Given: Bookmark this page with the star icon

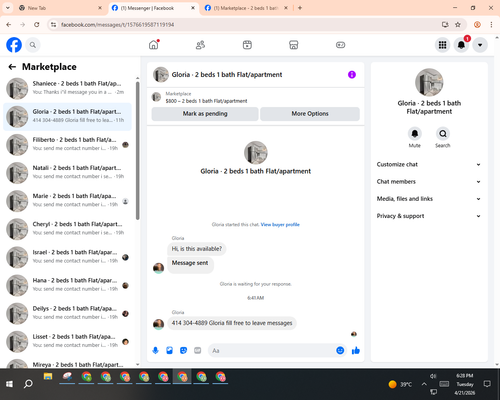Looking at the screenshot, I should pyautogui.click(x=458, y=25).
